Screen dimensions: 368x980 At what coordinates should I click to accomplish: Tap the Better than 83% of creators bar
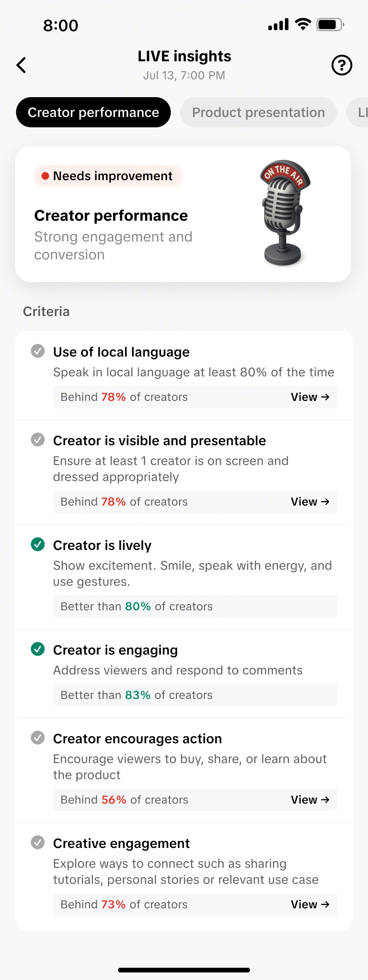click(x=195, y=695)
